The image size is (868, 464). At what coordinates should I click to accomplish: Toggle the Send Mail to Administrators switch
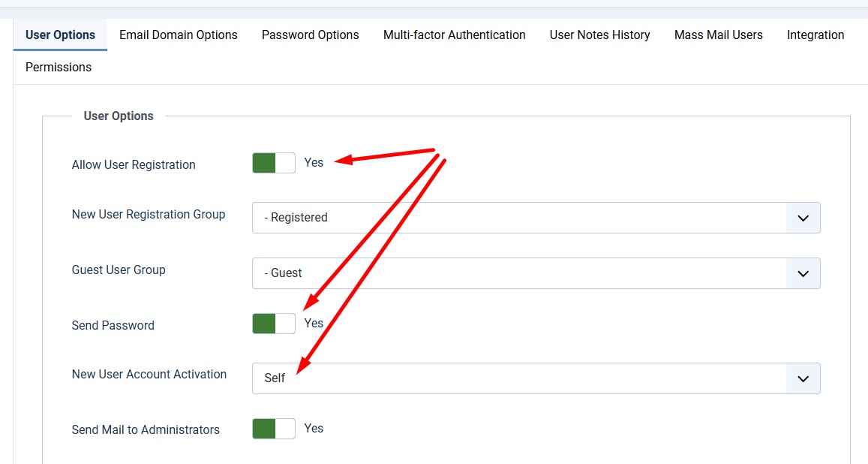[274, 429]
